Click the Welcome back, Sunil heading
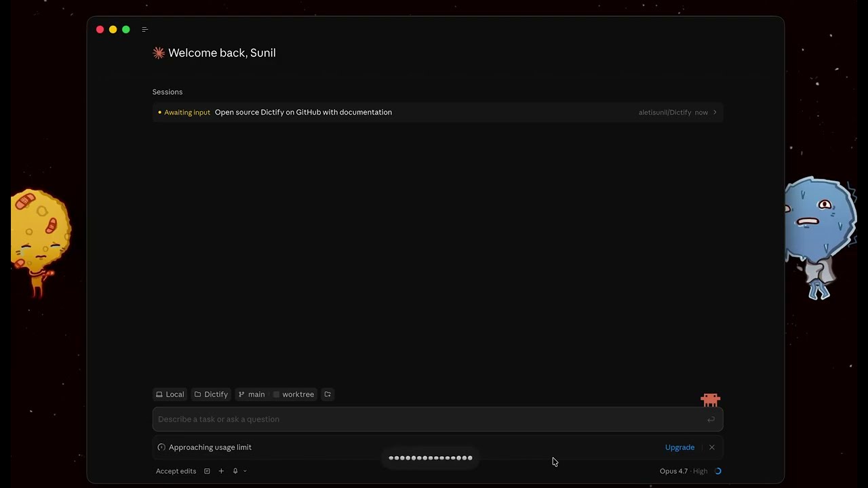Screen dimensions: 868x488 pos(222,53)
